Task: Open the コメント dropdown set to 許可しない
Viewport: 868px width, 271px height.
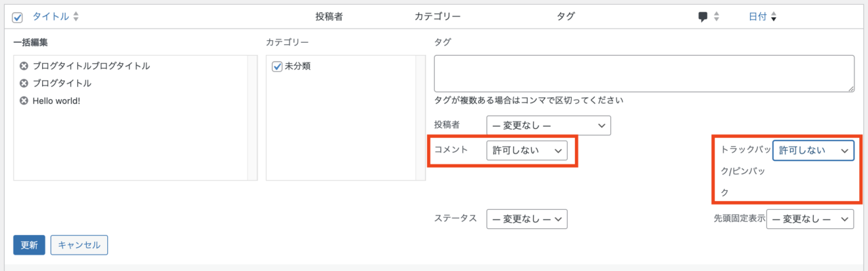Action: click(x=527, y=151)
